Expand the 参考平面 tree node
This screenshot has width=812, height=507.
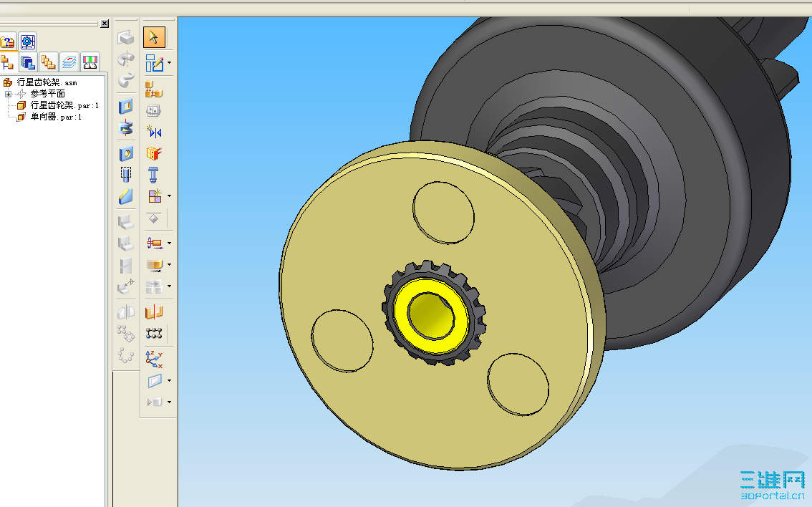point(8,95)
